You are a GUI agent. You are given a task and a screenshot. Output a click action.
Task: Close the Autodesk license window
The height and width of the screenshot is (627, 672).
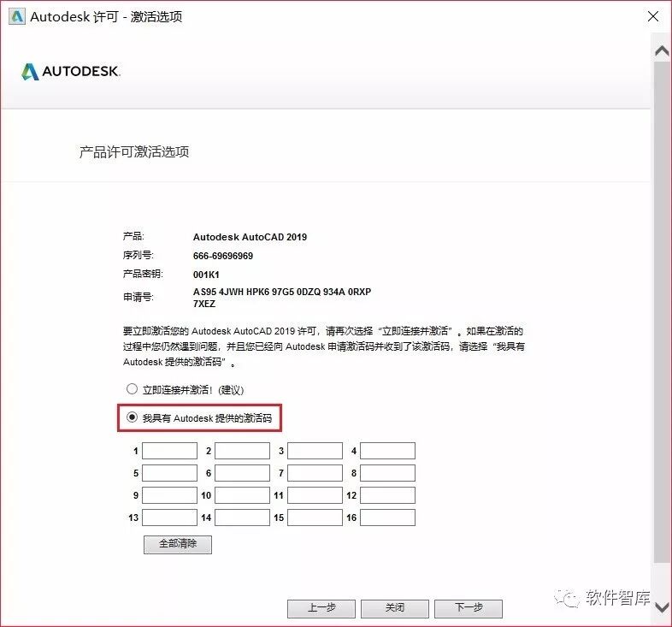pos(653,16)
